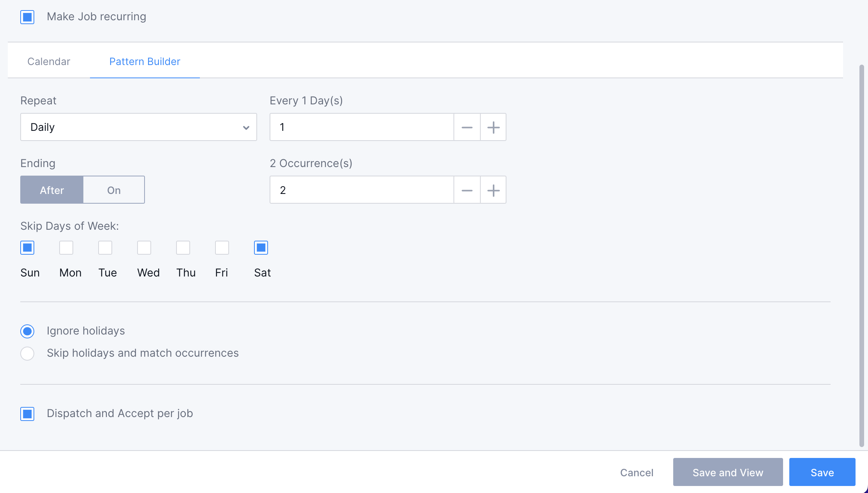
Task: Uncheck Sunday in Skip Days of Week
Action: tap(27, 247)
